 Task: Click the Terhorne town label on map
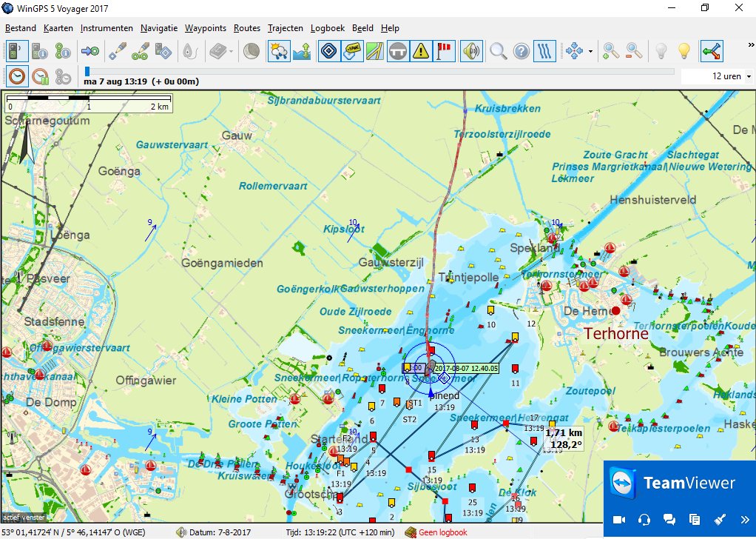(x=616, y=333)
